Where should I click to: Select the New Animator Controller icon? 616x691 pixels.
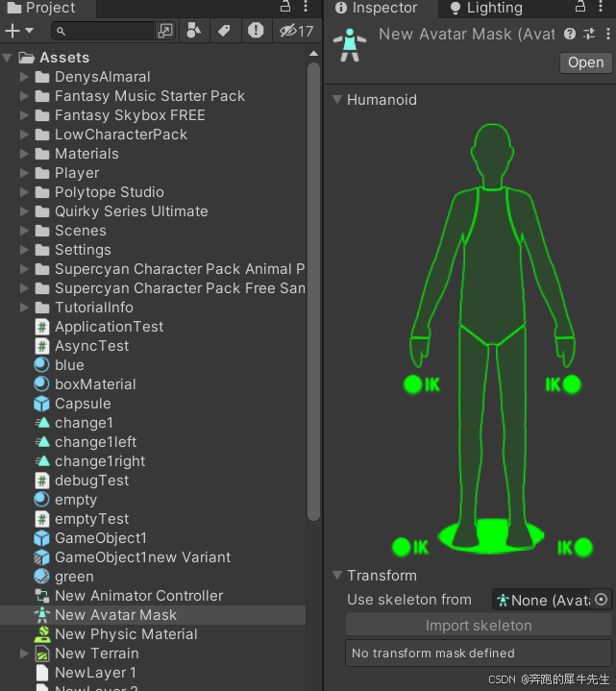(x=42, y=596)
